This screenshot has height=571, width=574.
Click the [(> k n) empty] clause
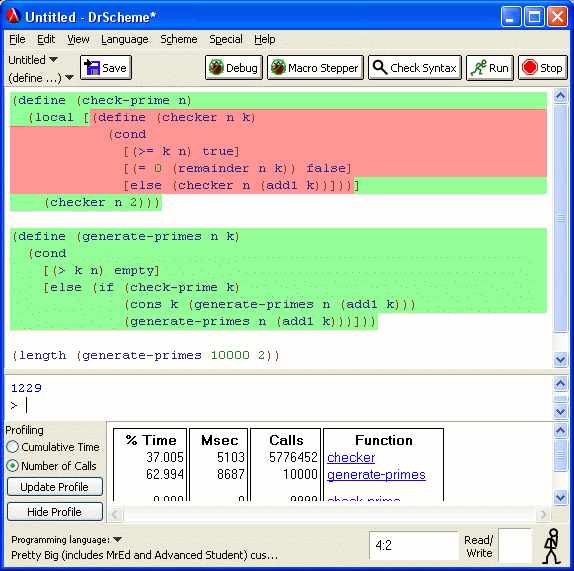(101, 270)
